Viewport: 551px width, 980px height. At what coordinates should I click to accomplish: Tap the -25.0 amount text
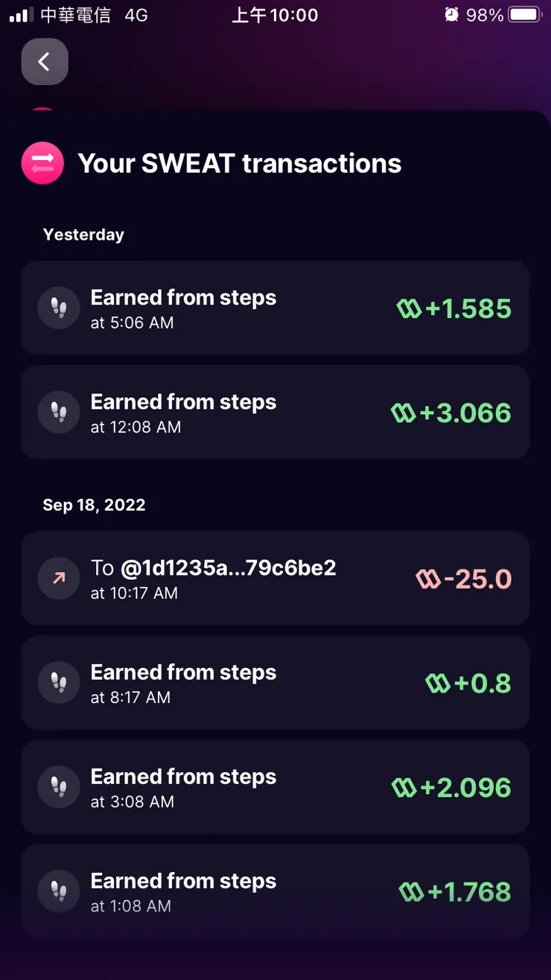point(477,579)
